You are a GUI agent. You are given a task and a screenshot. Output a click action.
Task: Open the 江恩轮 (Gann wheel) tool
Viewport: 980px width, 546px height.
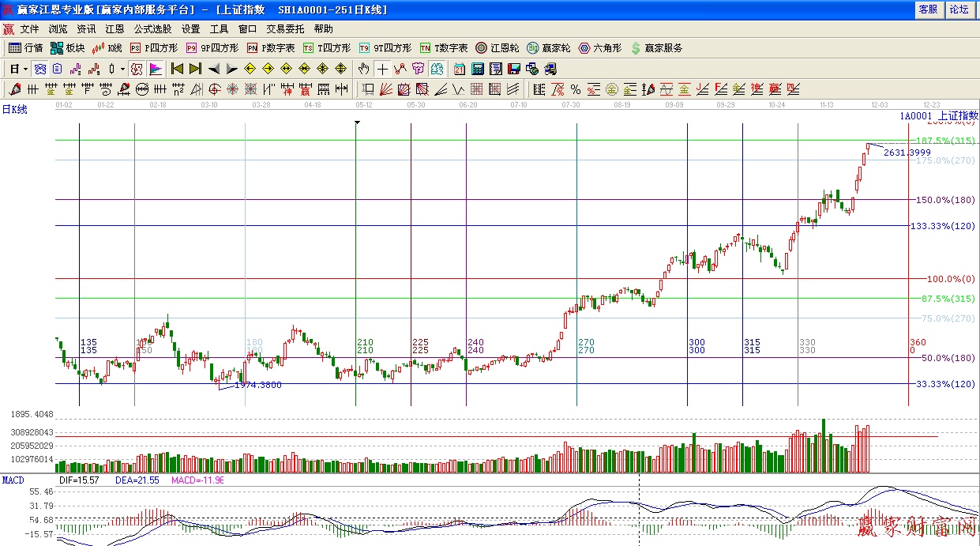click(x=498, y=48)
